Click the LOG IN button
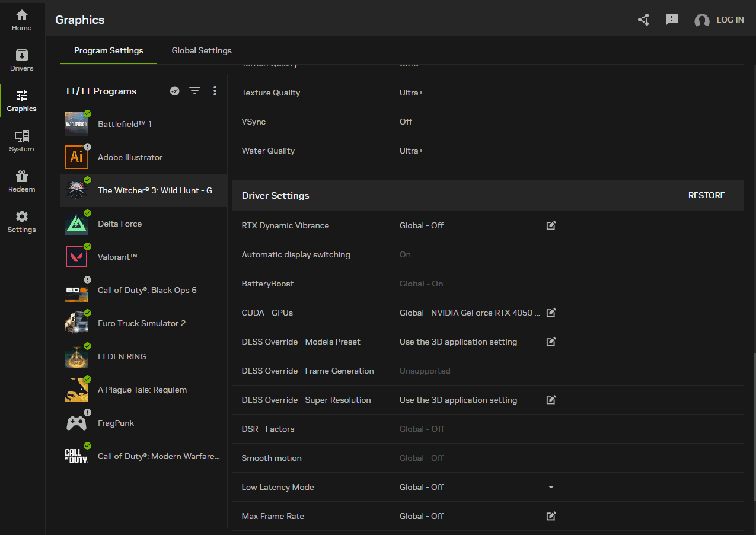The image size is (756, 535). [719, 20]
